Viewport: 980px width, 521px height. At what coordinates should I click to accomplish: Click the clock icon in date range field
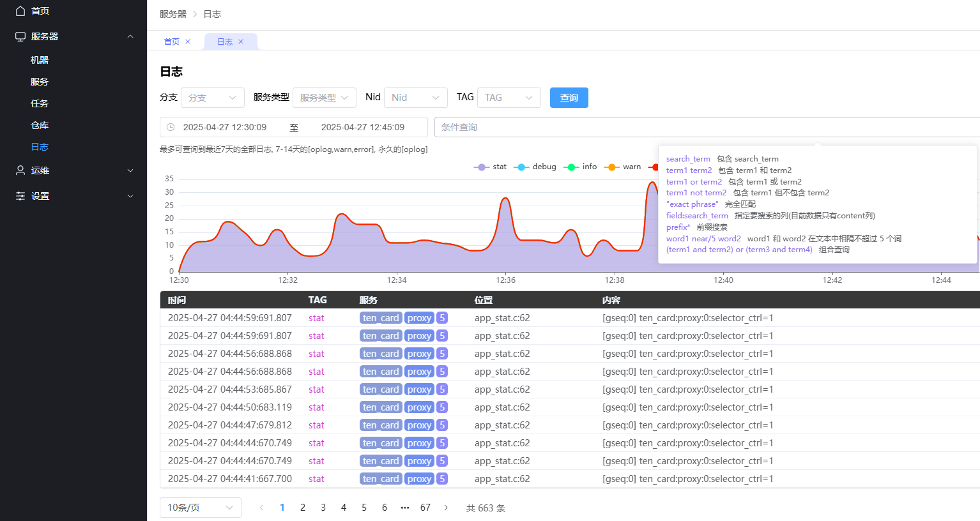(171, 127)
